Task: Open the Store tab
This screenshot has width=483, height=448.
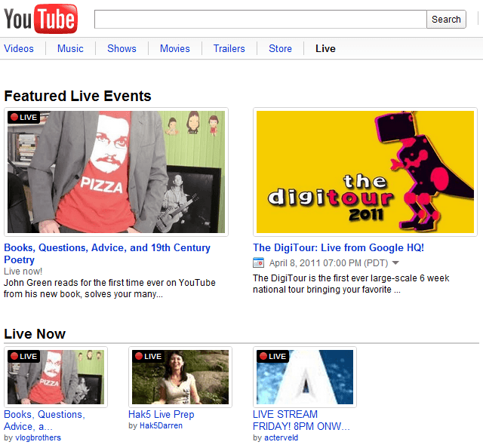Action: (280, 49)
